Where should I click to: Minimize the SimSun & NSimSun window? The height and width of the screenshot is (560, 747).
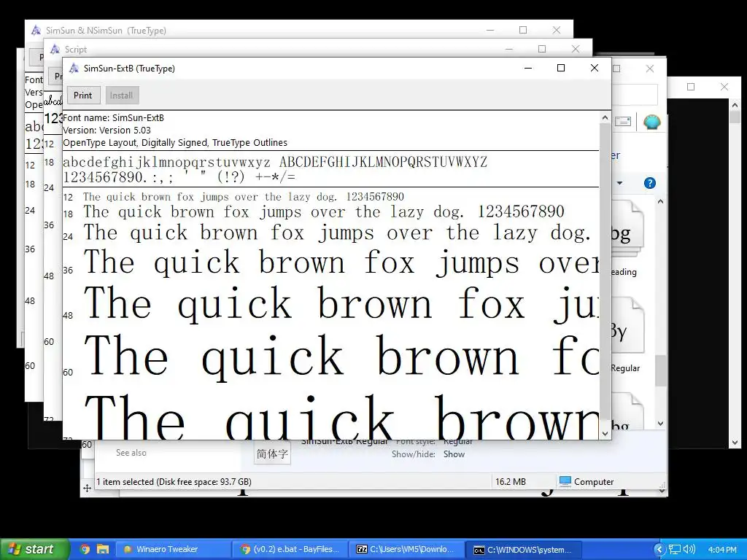(490, 30)
